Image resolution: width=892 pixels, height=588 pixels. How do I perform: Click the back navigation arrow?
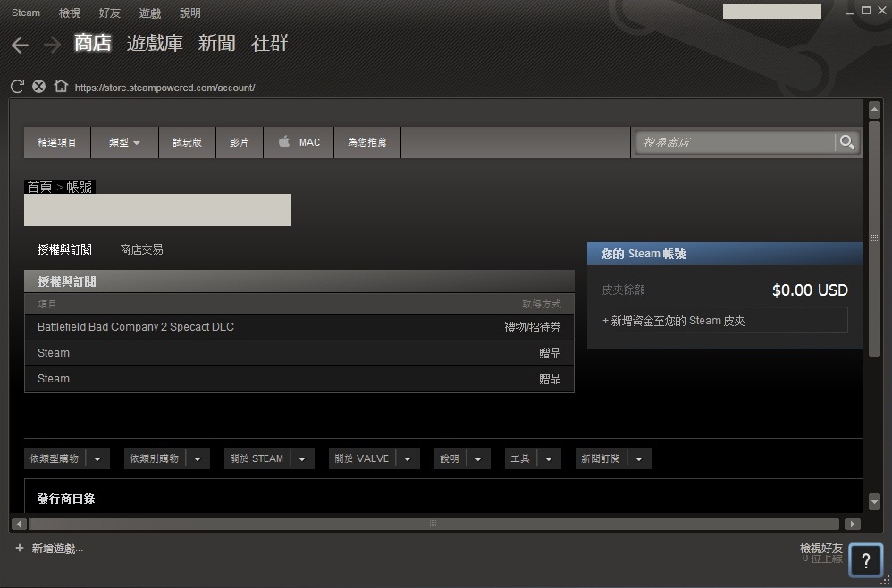point(20,45)
